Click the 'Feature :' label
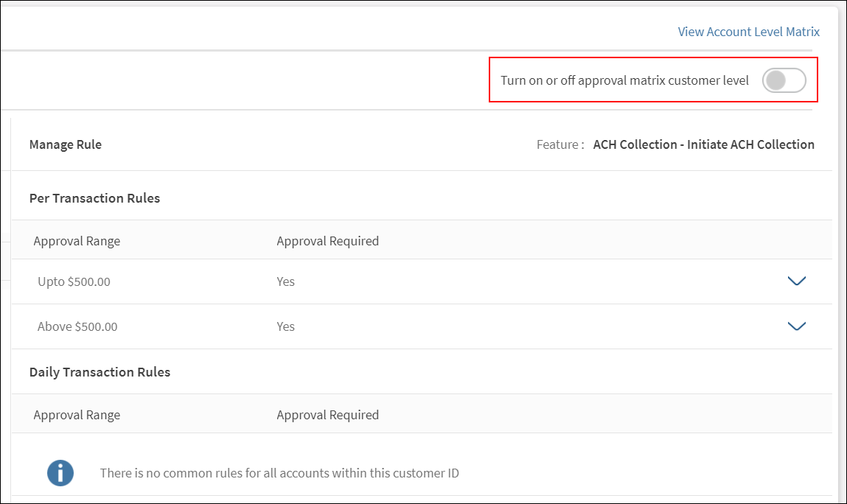Viewport: 847px width, 504px height. [x=560, y=144]
